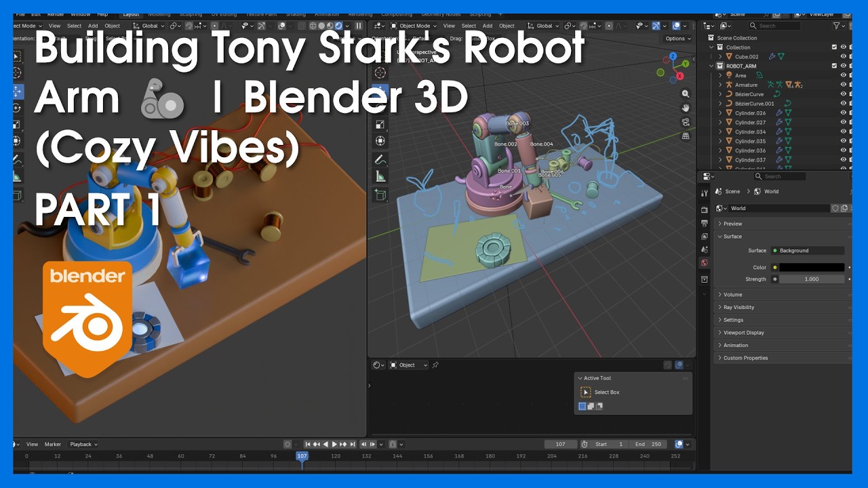Viewport: 868px width, 488px height.
Task: Click the fake user shield icon for World
Action: point(835,208)
